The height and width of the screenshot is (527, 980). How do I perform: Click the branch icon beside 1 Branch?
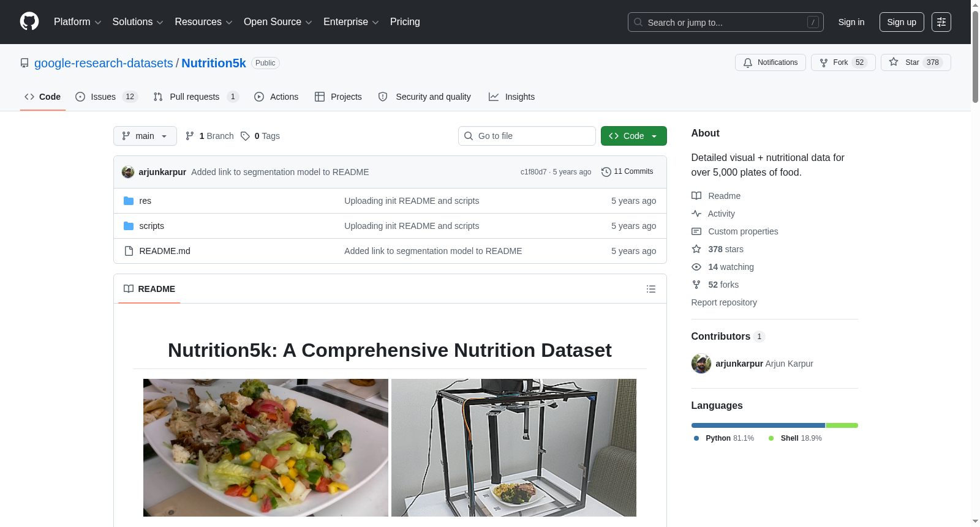pos(190,136)
